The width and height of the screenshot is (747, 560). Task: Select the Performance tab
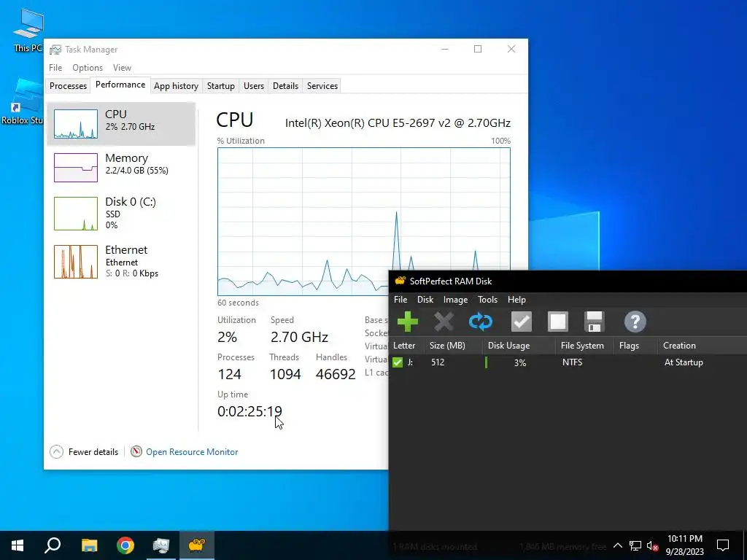point(120,85)
